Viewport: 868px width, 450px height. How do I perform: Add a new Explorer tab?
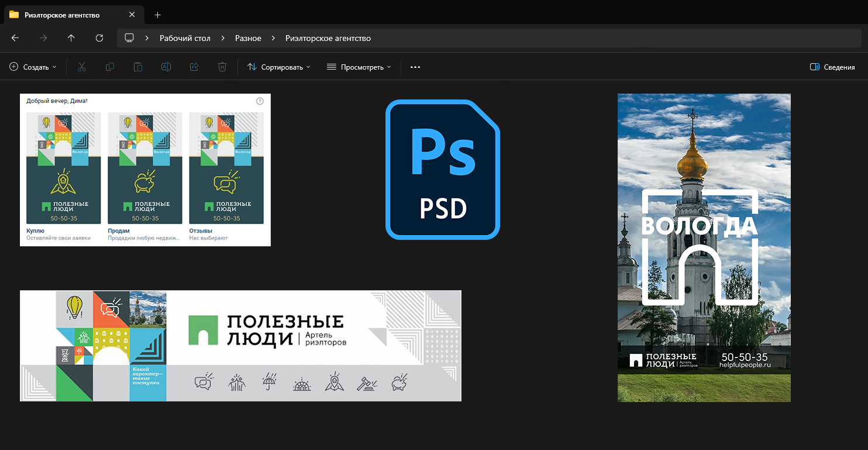[157, 15]
